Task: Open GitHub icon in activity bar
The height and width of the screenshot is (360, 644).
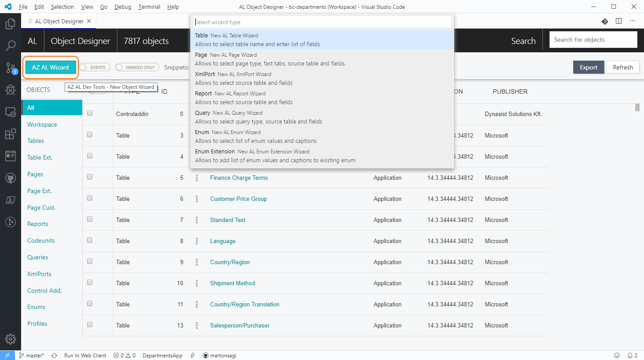Action: (x=10, y=178)
